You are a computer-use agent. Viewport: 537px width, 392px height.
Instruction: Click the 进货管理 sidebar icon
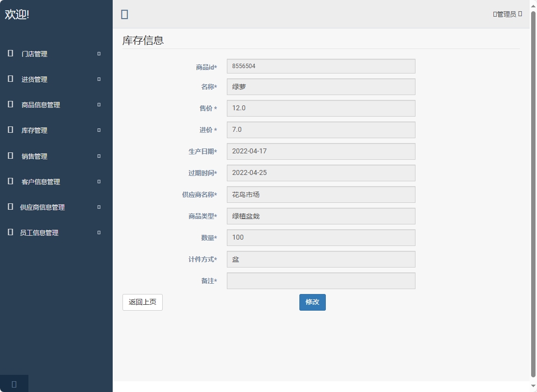coord(10,79)
